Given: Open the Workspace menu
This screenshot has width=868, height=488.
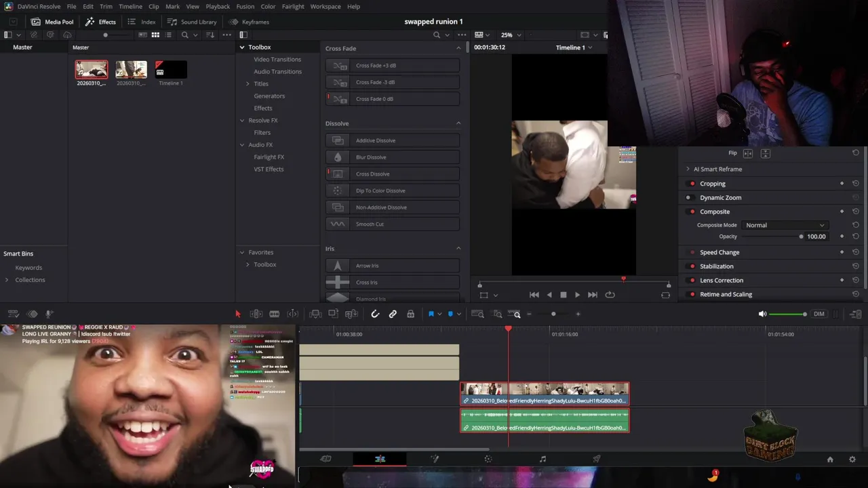Looking at the screenshot, I should (x=325, y=6).
